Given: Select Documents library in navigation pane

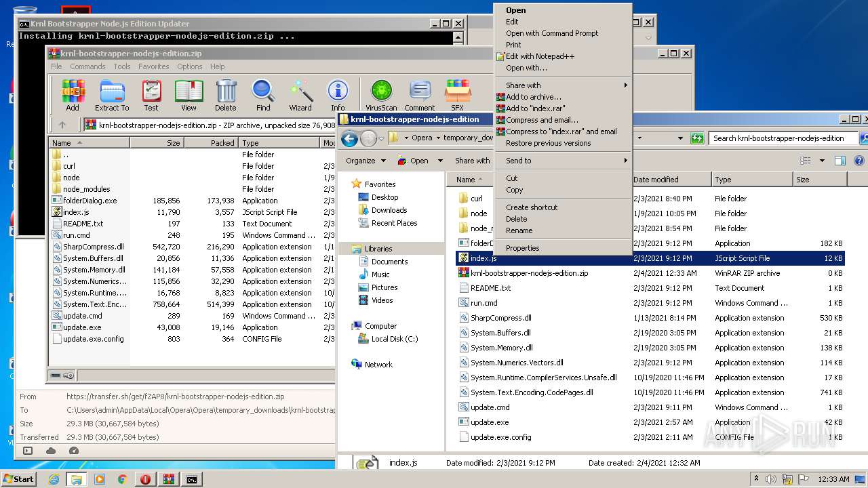Looking at the screenshot, I should coord(389,262).
